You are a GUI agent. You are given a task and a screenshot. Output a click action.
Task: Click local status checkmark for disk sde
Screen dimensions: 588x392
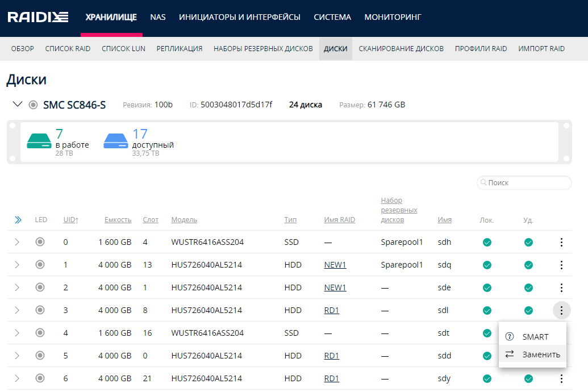(487, 287)
